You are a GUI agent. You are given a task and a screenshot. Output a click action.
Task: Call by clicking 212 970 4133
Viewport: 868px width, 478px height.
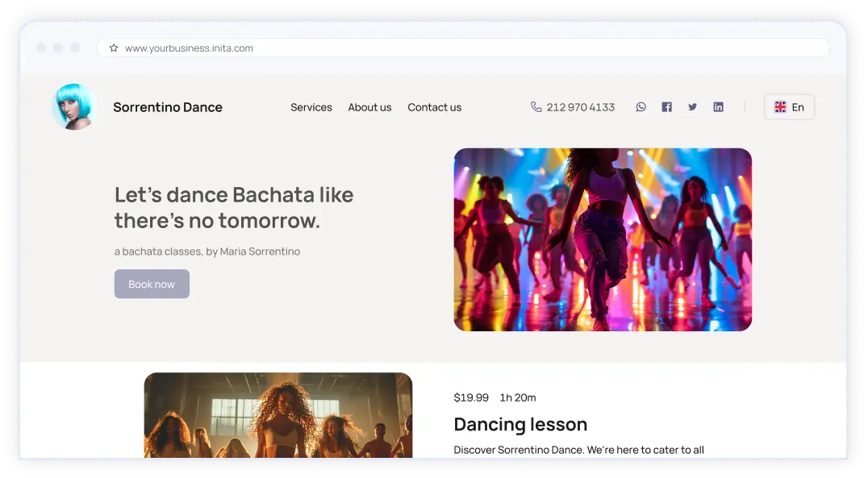click(x=580, y=106)
